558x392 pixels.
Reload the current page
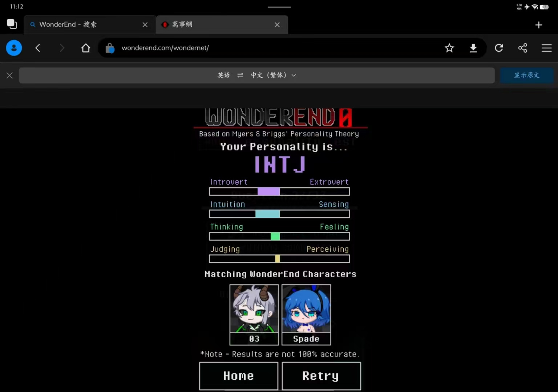[x=499, y=48]
